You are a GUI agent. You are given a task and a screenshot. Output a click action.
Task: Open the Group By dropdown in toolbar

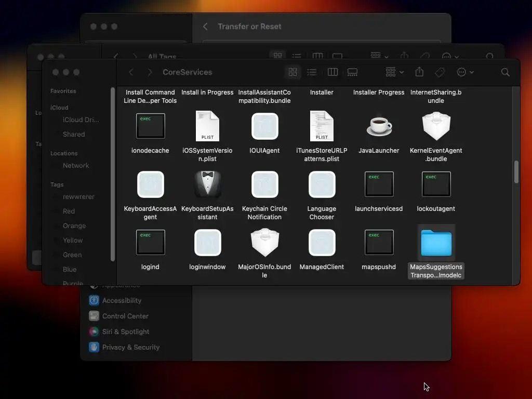[x=395, y=72]
